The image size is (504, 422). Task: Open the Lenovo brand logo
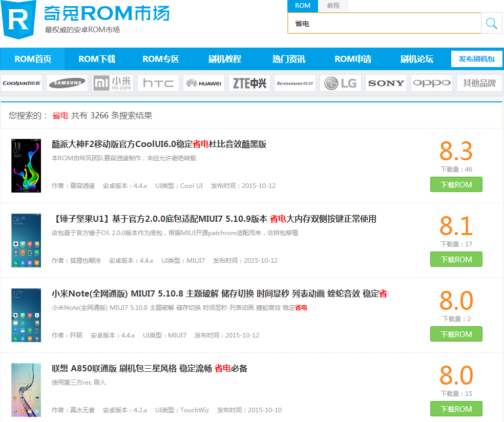coord(295,83)
